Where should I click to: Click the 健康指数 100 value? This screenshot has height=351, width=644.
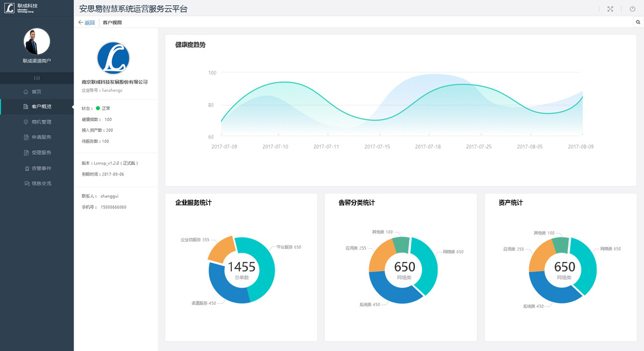108,119
